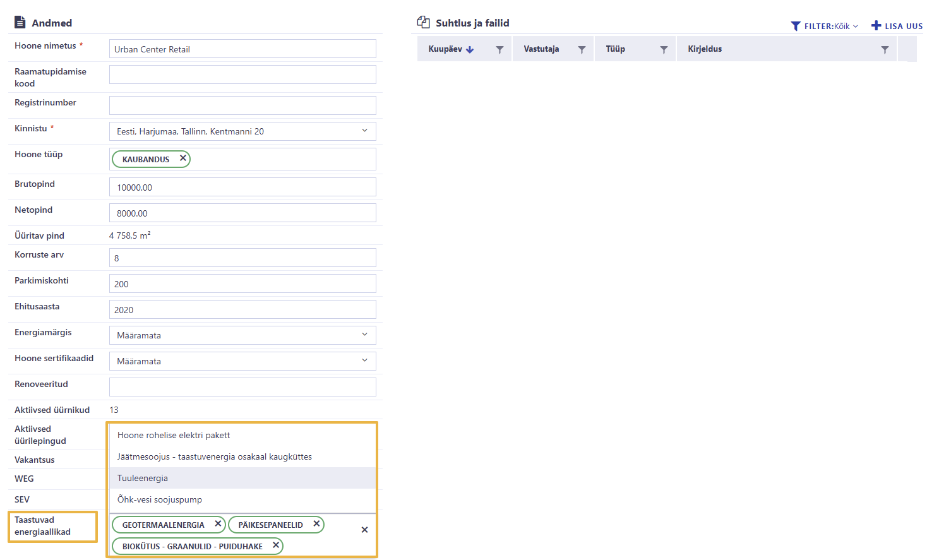This screenshot has width=939, height=560.
Task: Open the FILTER:Kõik dropdown
Action: 825,26
